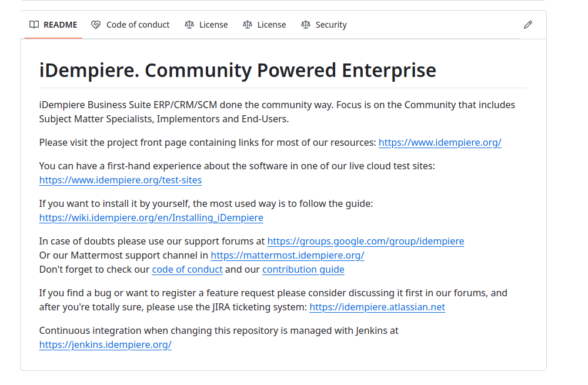Select the README tab
The height and width of the screenshot is (385, 588).
coord(60,24)
